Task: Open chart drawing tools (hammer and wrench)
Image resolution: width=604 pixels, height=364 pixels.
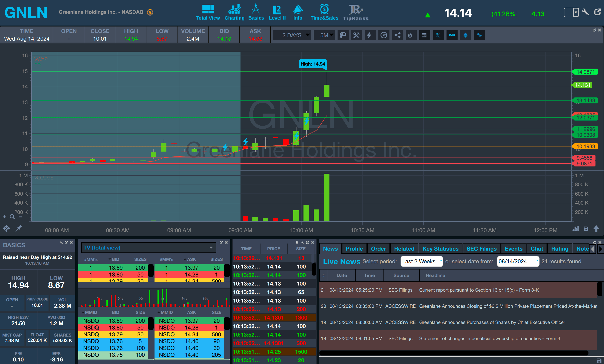Action: [x=356, y=35]
